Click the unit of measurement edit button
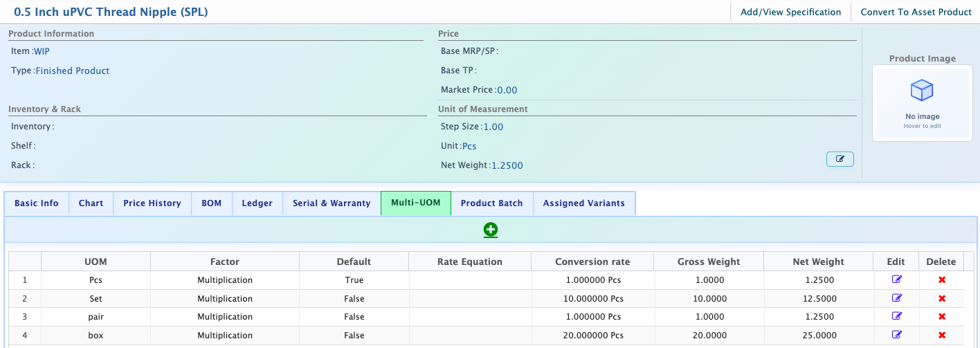 (x=840, y=159)
